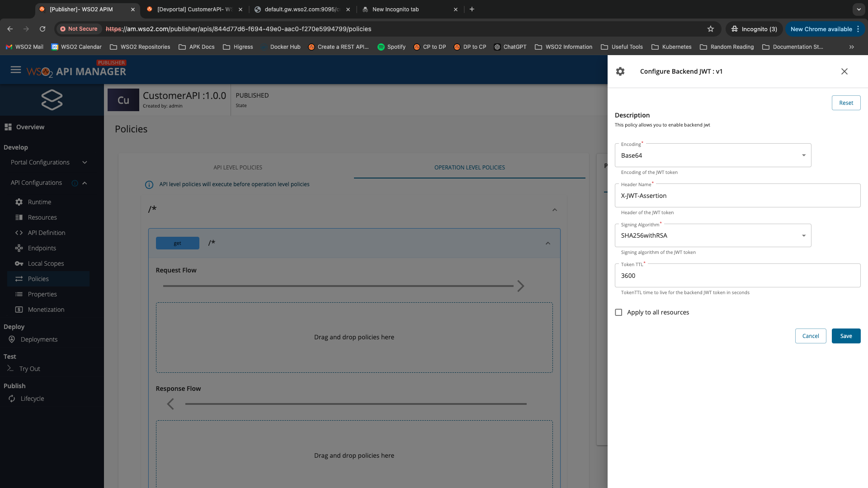Open the APK Docs bookmark folder

tap(197, 47)
